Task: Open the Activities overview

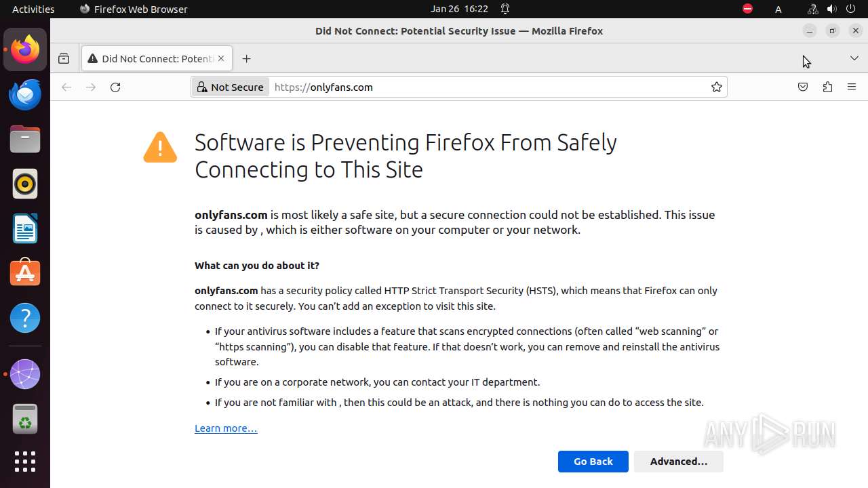Action: pyautogui.click(x=33, y=9)
